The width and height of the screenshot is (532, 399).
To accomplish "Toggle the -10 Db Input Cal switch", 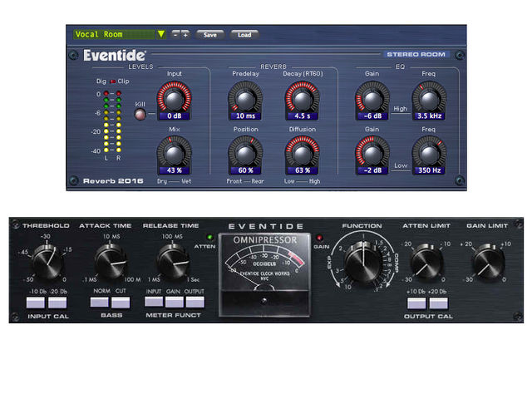I will coord(36,303).
